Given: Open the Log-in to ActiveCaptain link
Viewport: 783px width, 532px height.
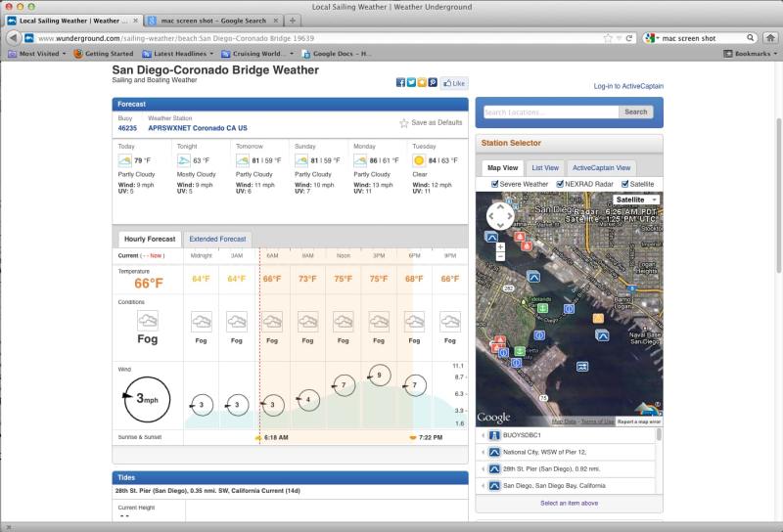Looking at the screenshot, I should (628, 86).
